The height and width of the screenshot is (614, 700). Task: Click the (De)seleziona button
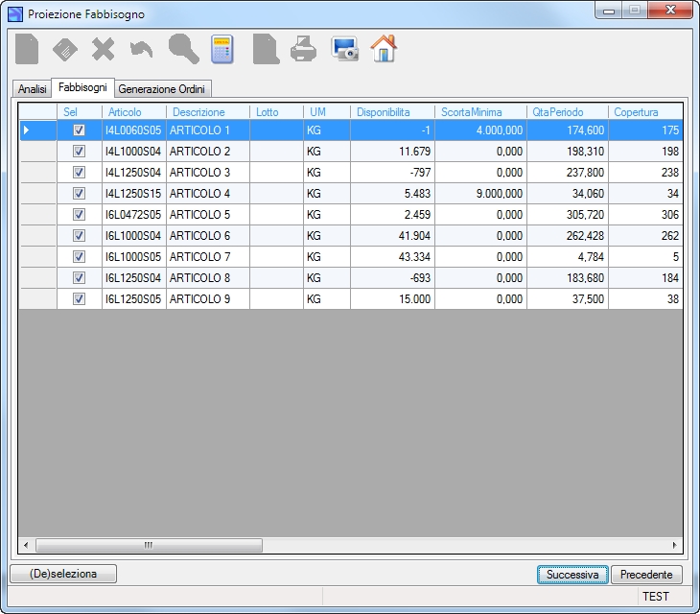(63, 574)
